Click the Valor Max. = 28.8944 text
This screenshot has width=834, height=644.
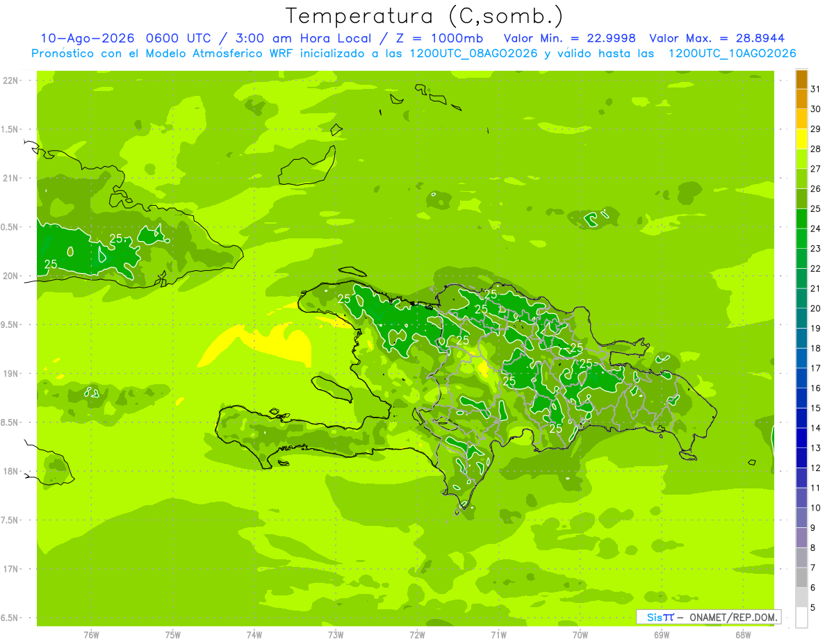click(717, 38)
